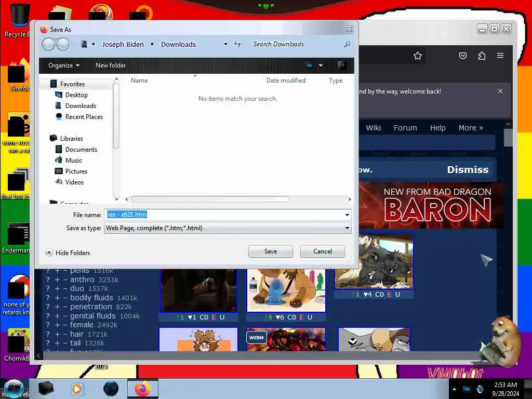Open the Forum menu item

coord(405,128)
